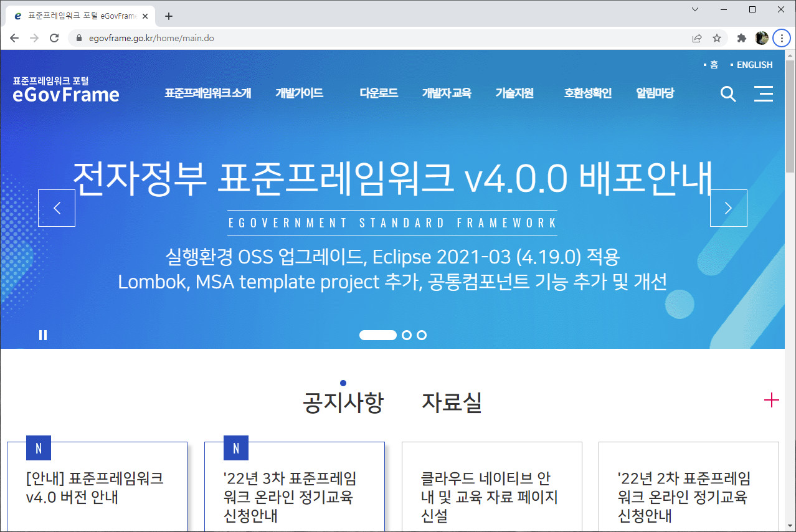The image size is (796, 532).
Task: Select the third slide indicator dot
Action: [422, 335]
